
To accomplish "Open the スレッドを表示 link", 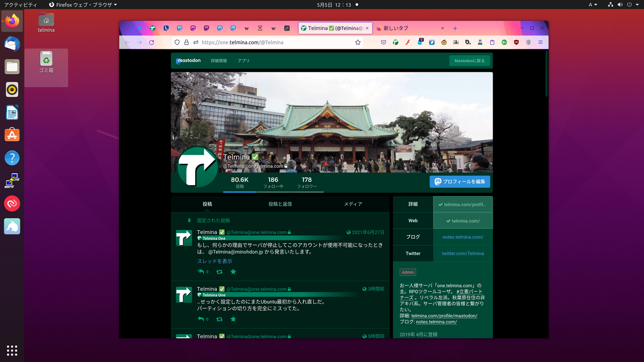I will [216, 261].
